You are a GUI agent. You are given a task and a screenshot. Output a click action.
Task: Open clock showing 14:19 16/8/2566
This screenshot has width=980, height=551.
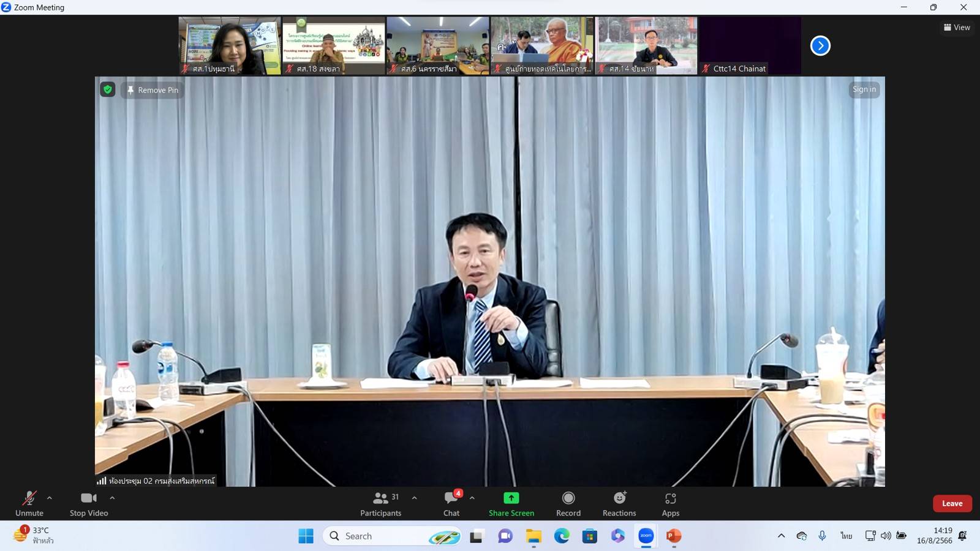coord(935,536)
